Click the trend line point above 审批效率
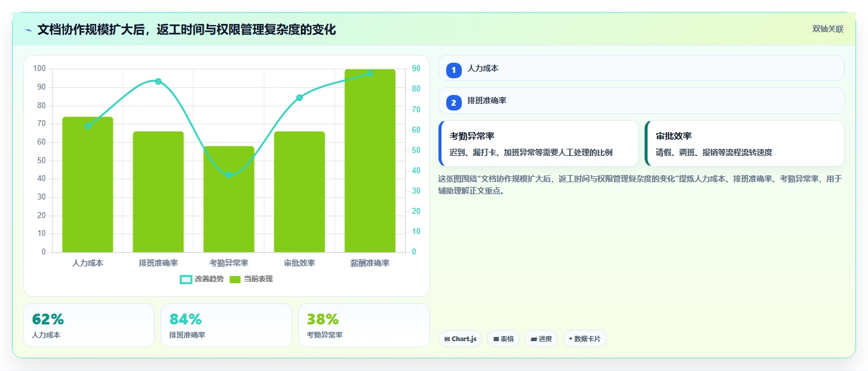Image resolution: width=868 pixels, height=371 pixels. 299,97
